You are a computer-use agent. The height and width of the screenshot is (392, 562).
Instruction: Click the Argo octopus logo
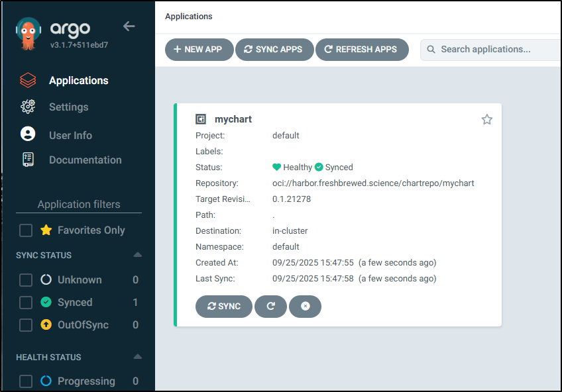coord(28,34)
